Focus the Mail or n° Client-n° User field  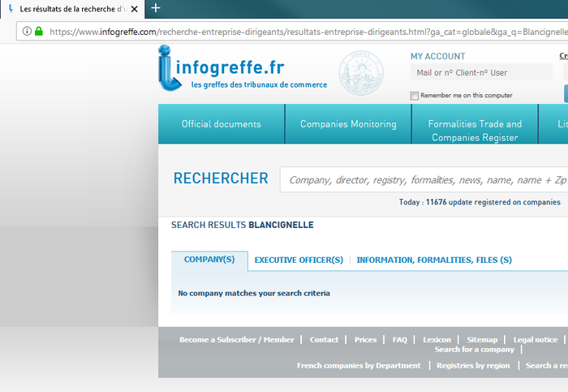(481, 72)
